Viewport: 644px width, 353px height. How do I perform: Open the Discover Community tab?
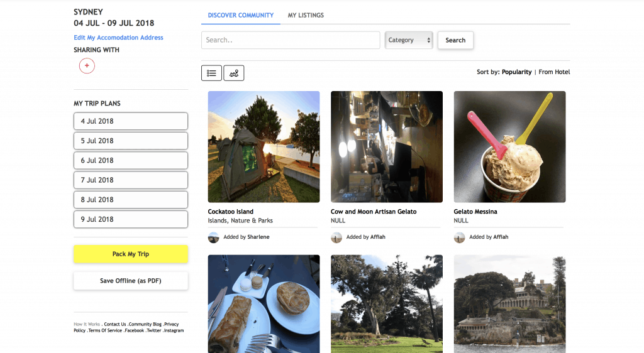point(241,15)
